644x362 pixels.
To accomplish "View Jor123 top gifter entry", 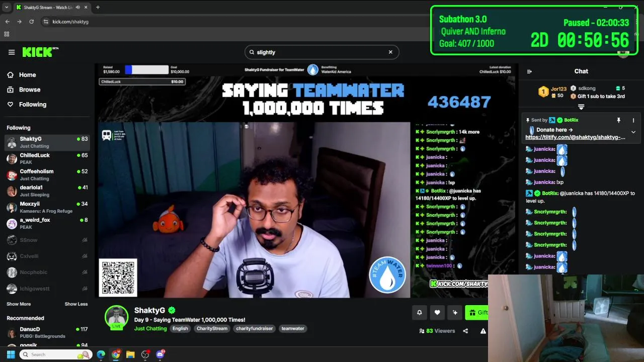I will [553, 92].
